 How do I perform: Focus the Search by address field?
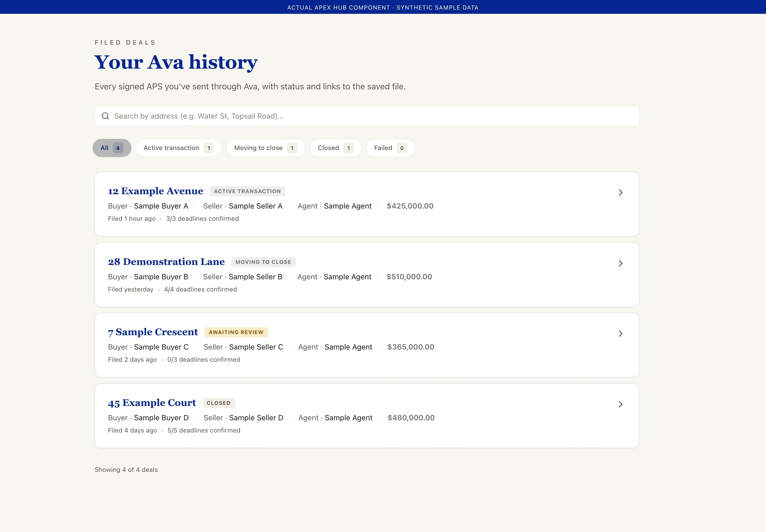click(x=367, y=116)
